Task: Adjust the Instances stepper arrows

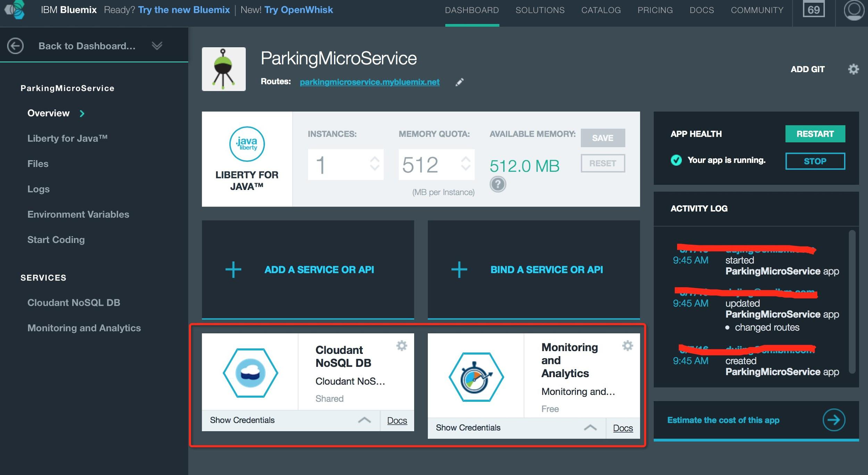Action: pos(374,164)
